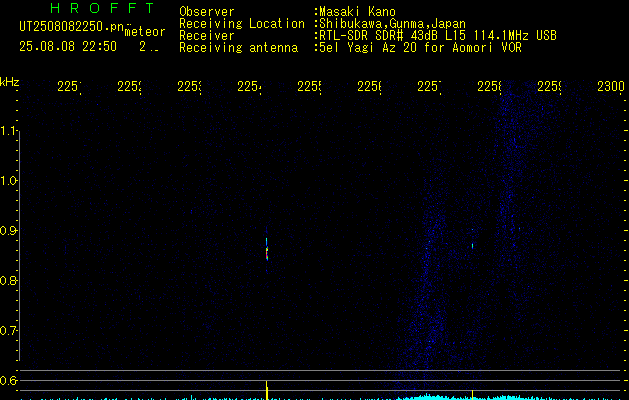Click the 'Receiving Location' label

point(242,24)
